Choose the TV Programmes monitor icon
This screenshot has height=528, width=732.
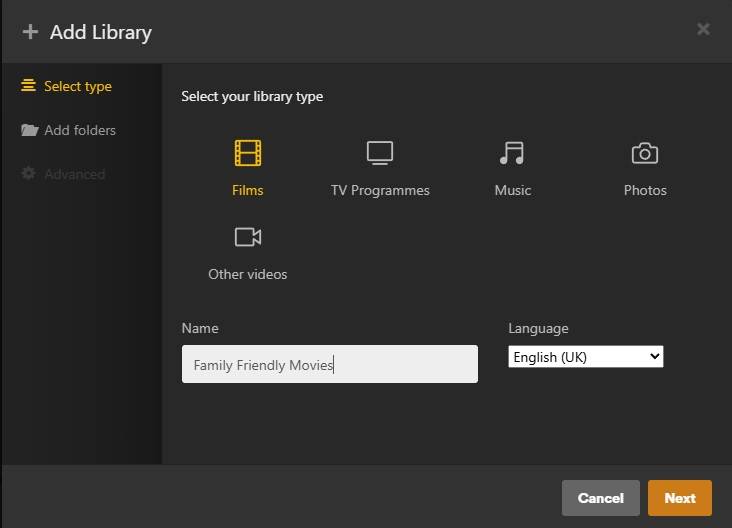[x=380, y=153]
